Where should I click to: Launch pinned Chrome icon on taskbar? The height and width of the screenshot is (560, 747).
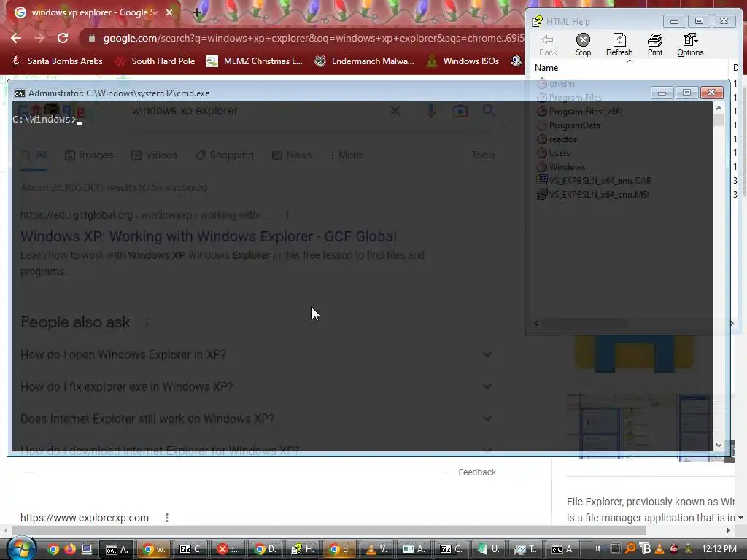(x=53, y=550)
